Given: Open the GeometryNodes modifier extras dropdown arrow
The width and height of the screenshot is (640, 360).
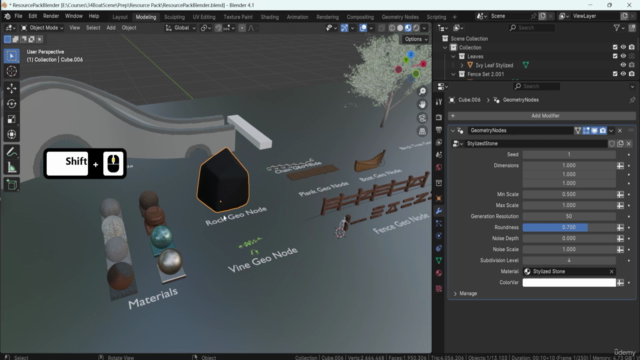Looking at the screenshot, I should pos(611,131).
